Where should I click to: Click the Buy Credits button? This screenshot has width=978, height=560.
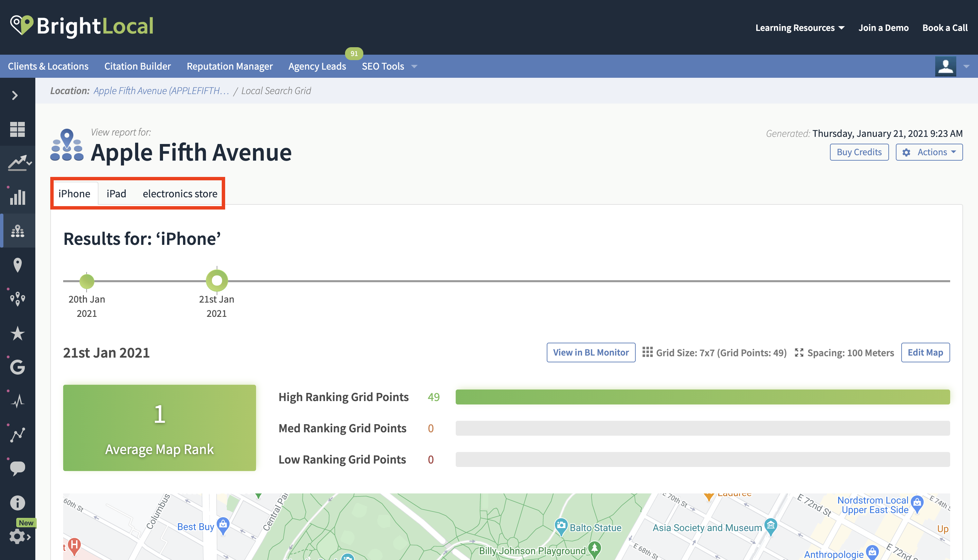click(x=859, y=152)
